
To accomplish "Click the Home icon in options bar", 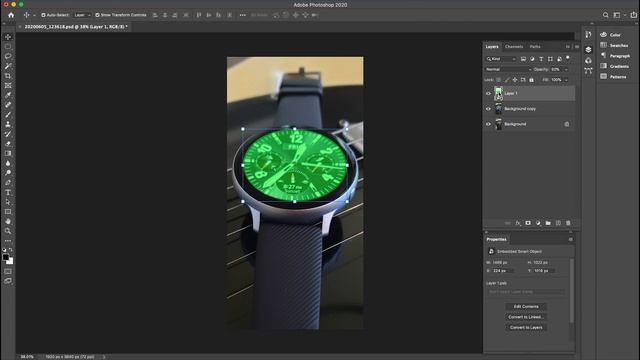I will point(11,15).
